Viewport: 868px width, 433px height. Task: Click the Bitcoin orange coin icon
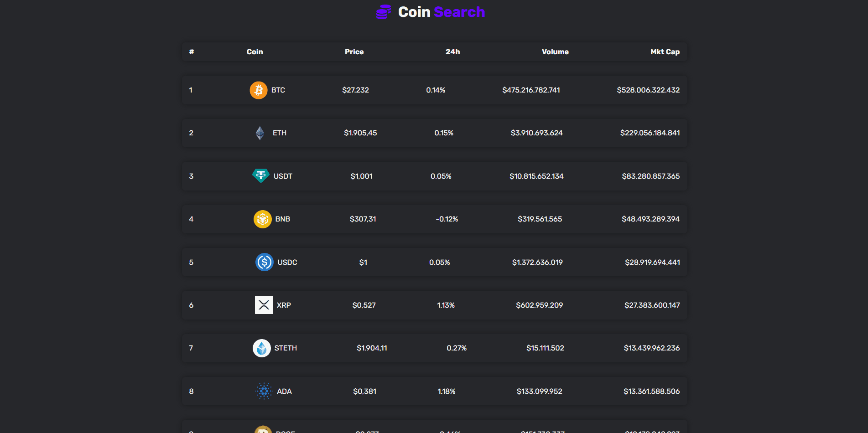[x=259, y=90]
